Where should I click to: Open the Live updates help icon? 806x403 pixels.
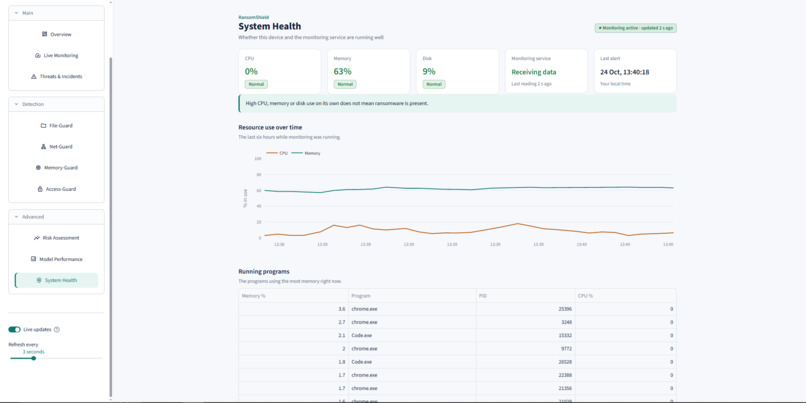click(x=57, y=329)
